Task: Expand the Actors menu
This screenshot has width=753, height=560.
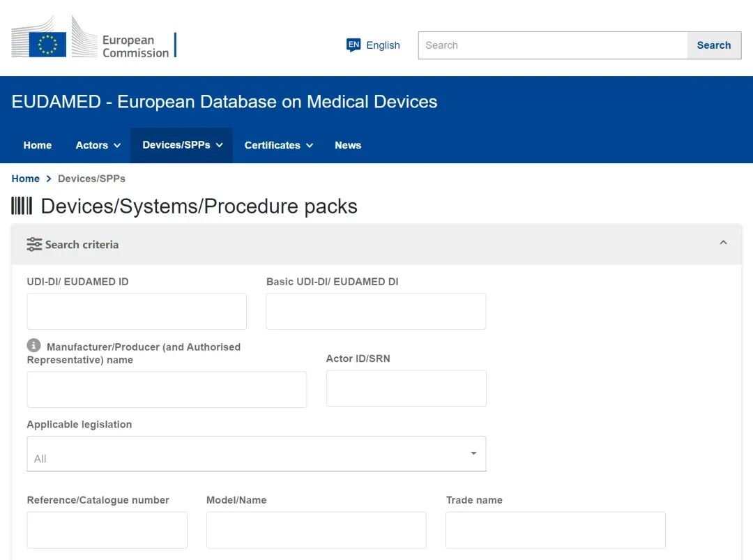Action: click(x=98, y=145)
